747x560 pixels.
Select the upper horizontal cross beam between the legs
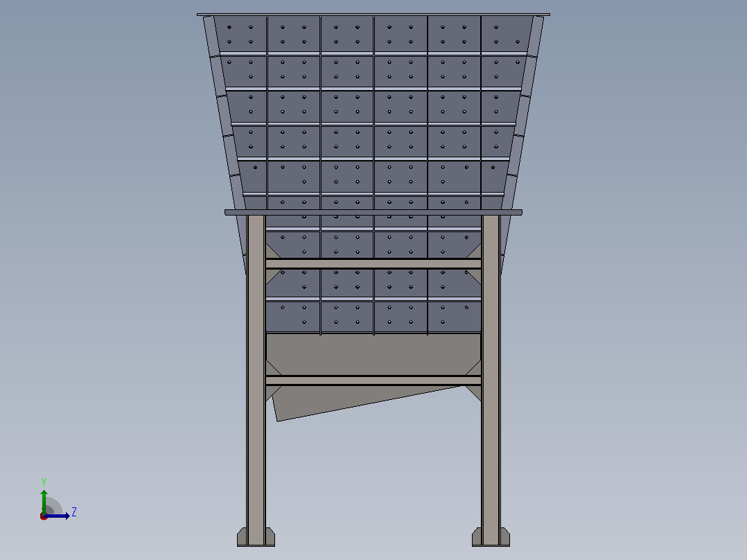click(x=373, y=263)
